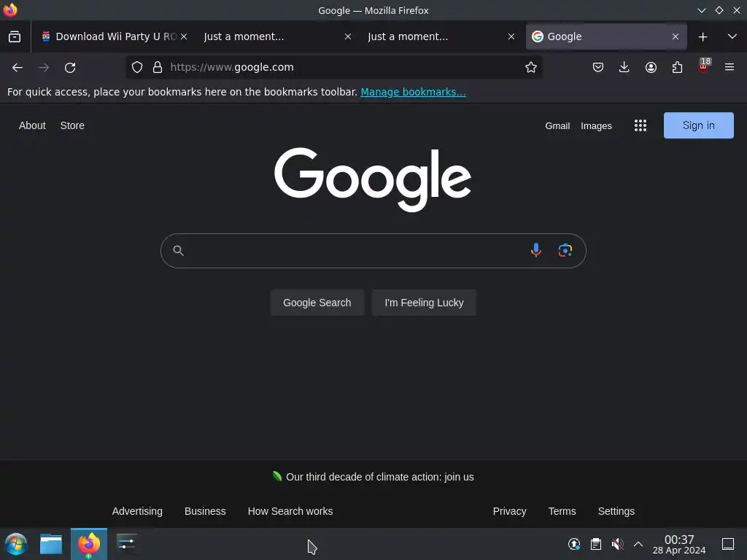Open Extensions puzzle icon
The image size is (747, 560).
[677, 68]
